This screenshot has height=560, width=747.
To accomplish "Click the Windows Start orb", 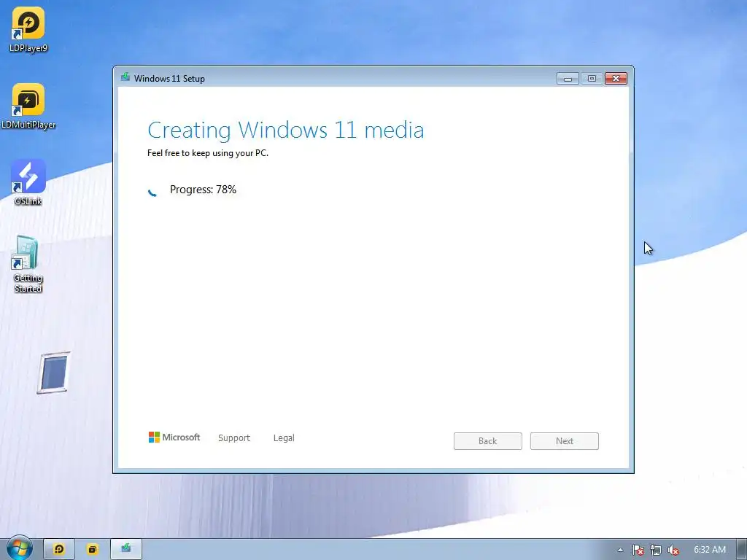I will (x=20, y=548).
